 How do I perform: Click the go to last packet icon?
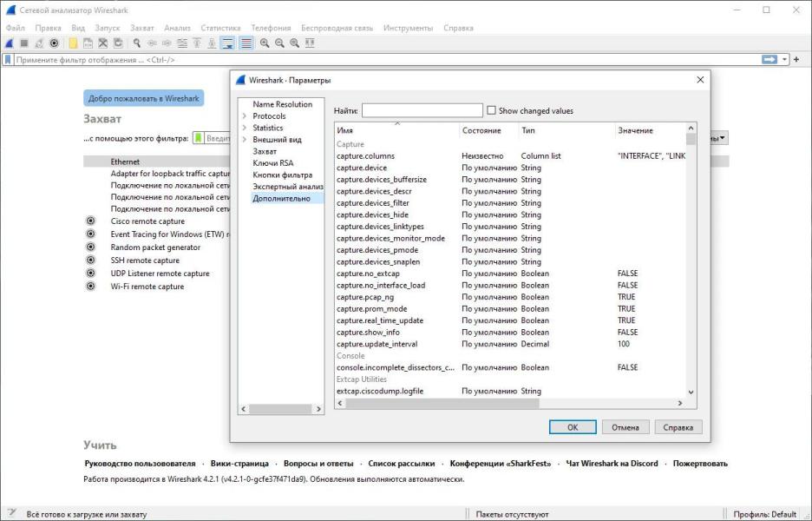point(212,43)
